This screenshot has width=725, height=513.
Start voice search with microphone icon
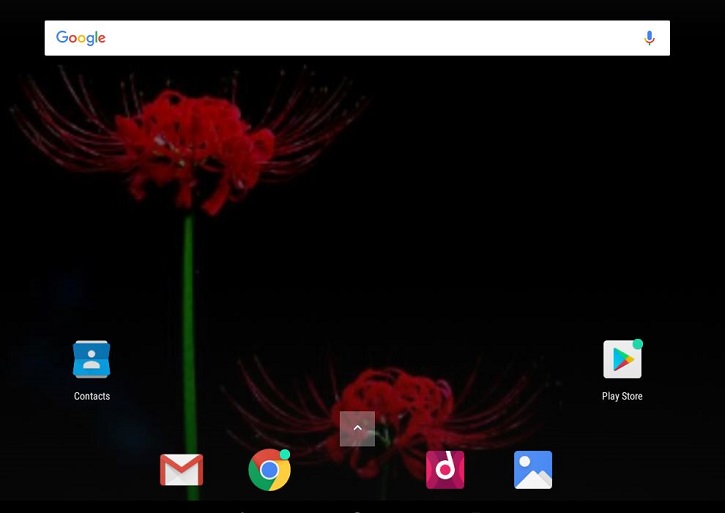coord(649,38)
